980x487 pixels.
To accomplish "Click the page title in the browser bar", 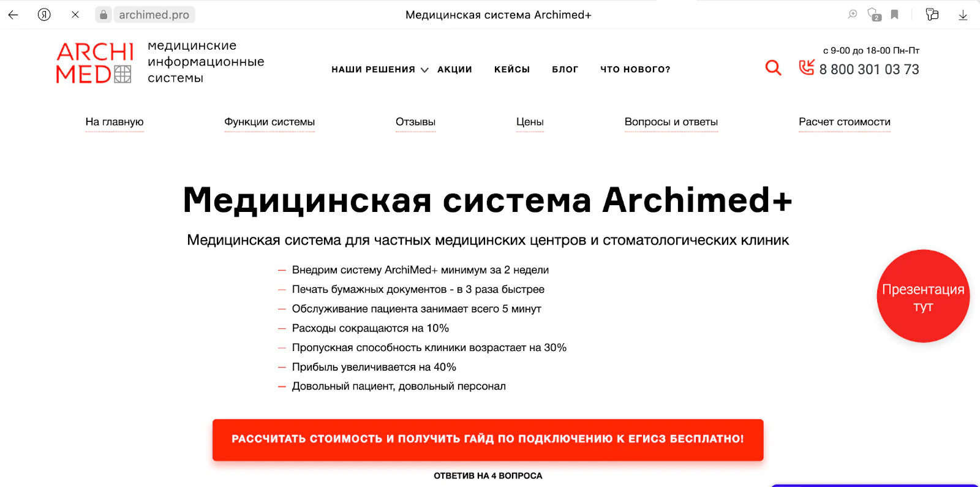I will pos(499,15).
